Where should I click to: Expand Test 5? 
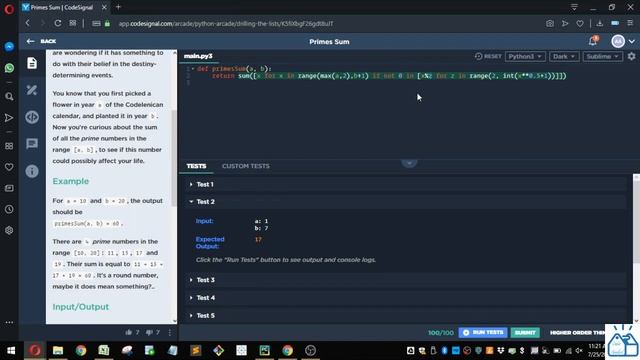(405, 316)
